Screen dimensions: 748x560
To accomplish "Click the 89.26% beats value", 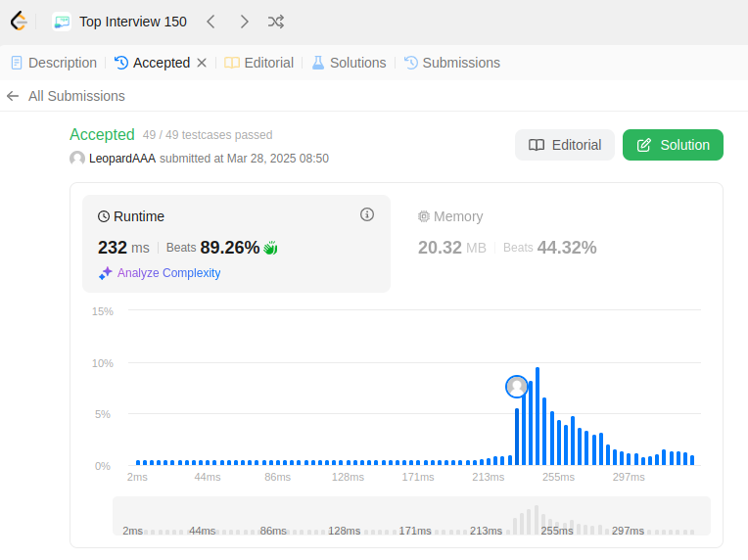I will point(230,248).
